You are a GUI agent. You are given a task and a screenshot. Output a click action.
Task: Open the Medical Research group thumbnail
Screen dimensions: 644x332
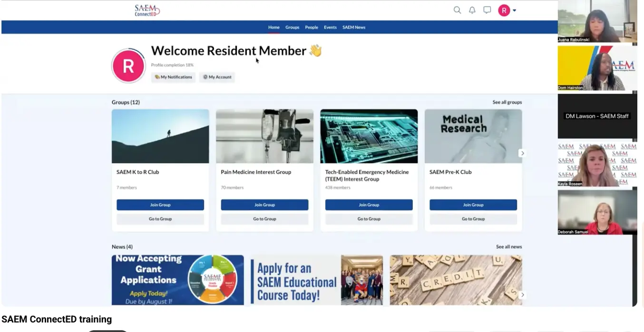pos(473,136)
